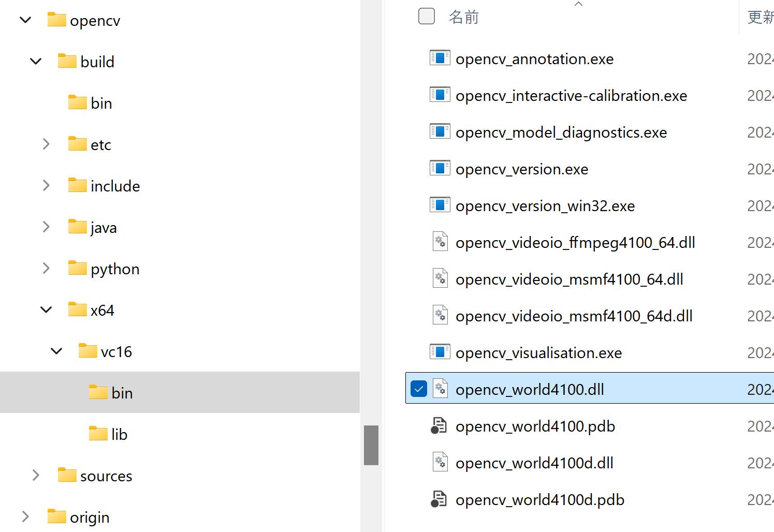Uncheck the opencv_world4100.dll checkbox
The height and width of the screenshot is (532, 774).
pyautogui.click(x=418, y=389)
